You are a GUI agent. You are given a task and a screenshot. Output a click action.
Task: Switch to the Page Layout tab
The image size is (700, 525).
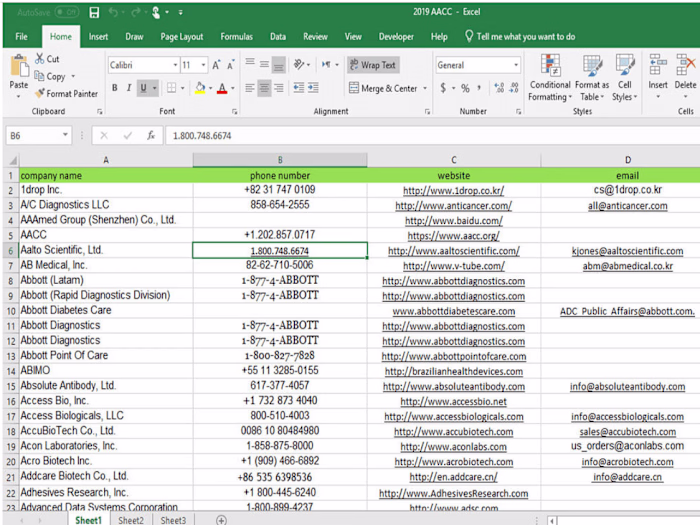tap(182, 37)
